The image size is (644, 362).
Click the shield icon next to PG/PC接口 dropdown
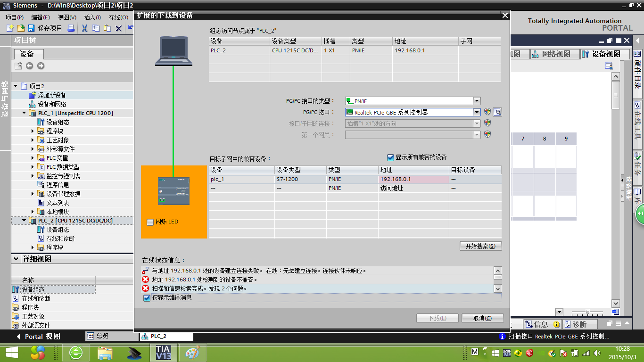487,112
